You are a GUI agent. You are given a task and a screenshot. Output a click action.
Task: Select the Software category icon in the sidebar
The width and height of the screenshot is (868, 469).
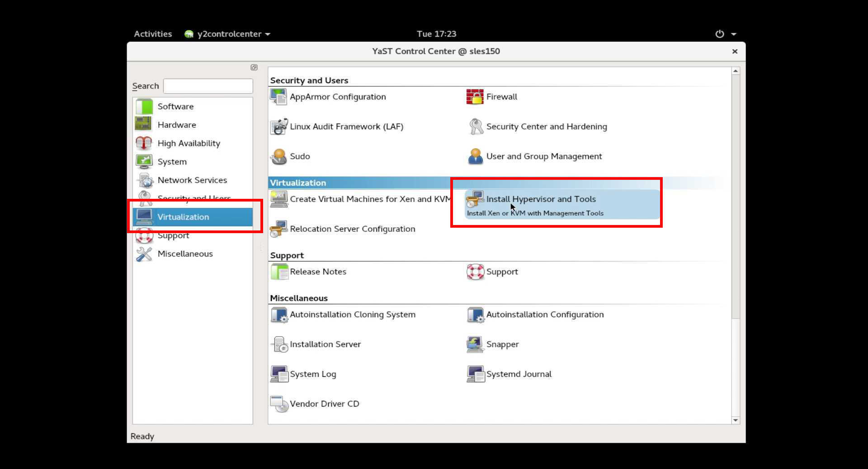click(144, 107)
